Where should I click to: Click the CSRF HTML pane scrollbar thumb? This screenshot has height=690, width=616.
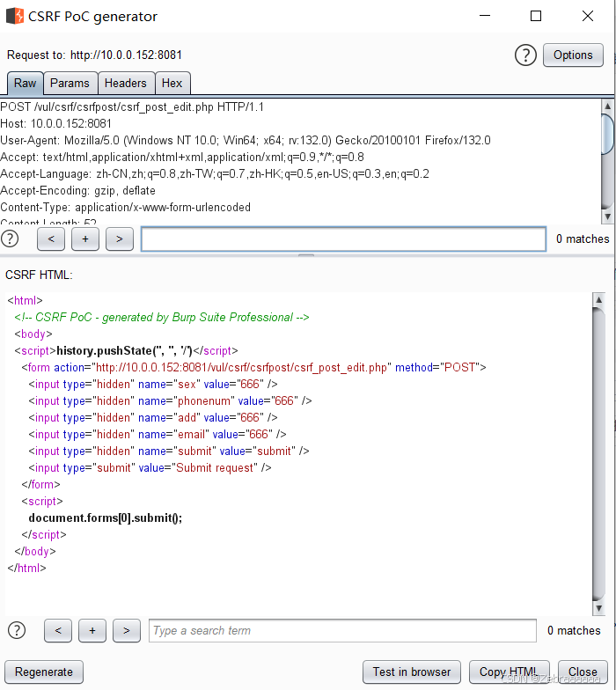[x=598, y=453]
